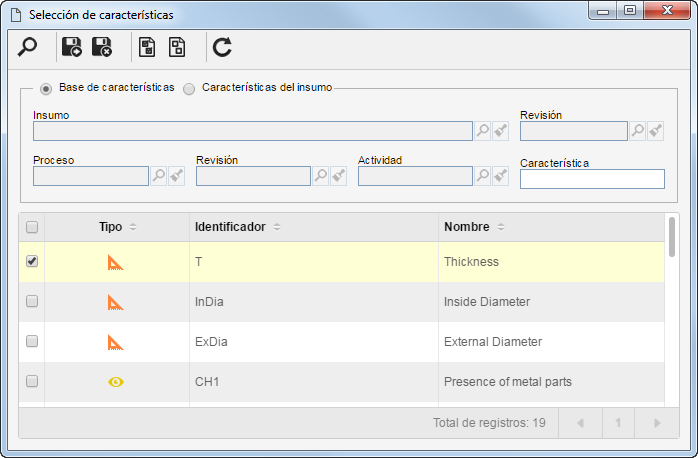Sort by the Nombre column arrows

coord(501,227)
